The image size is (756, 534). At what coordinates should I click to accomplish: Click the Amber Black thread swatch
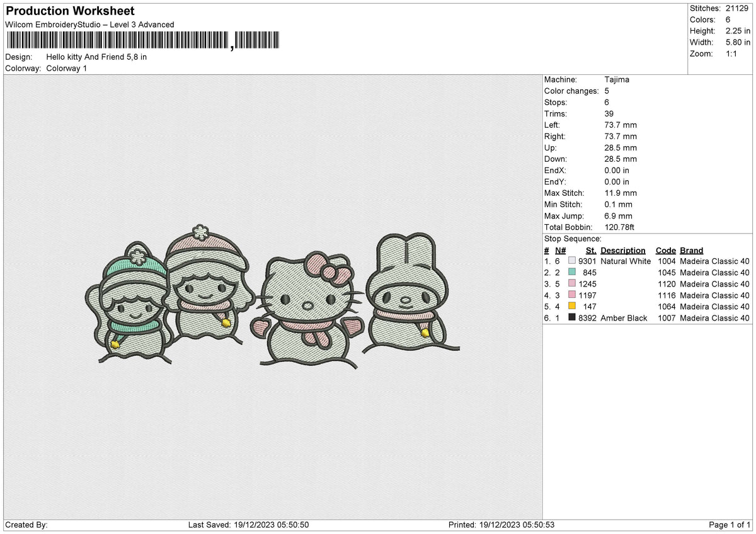pyautogui.click(x=572, y=318)
